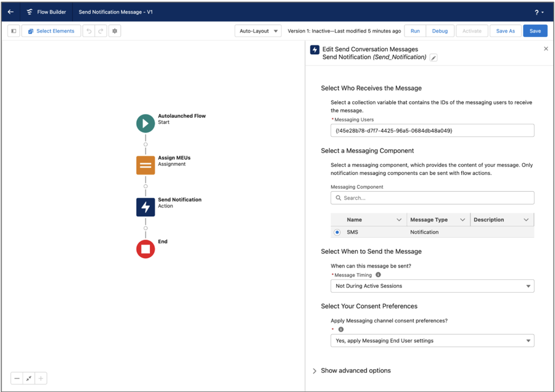This screenshot has height=392, width=555.
Task: Click the lightning action icon in panel header
Action: [314, 49]
